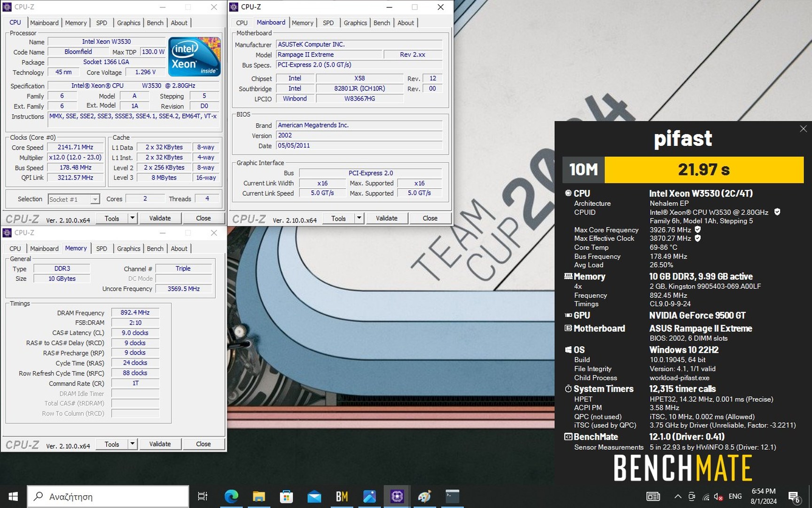Open Tools dropdown arrow in CPU window
Viewport: 812px width, 508px height.
tap(133, 218)
